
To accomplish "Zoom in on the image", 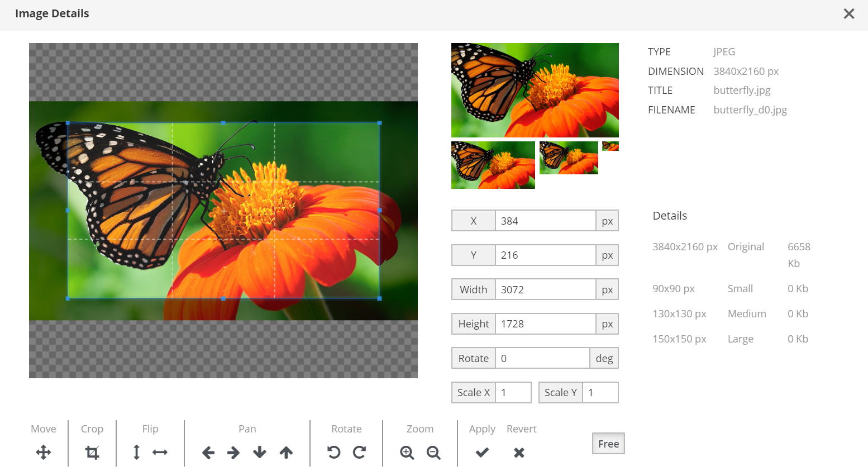I will (407, 453).
